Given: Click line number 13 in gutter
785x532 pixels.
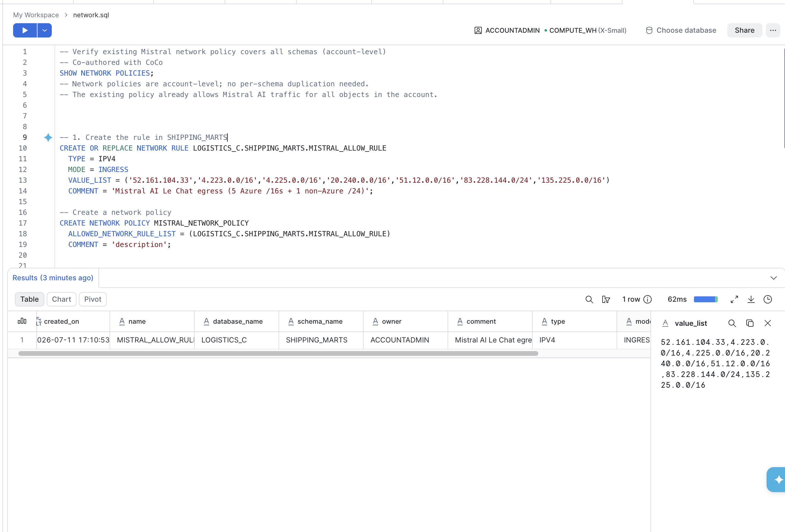Looking at the screenshot, I should pyautogui.click(x=23, y=180).
